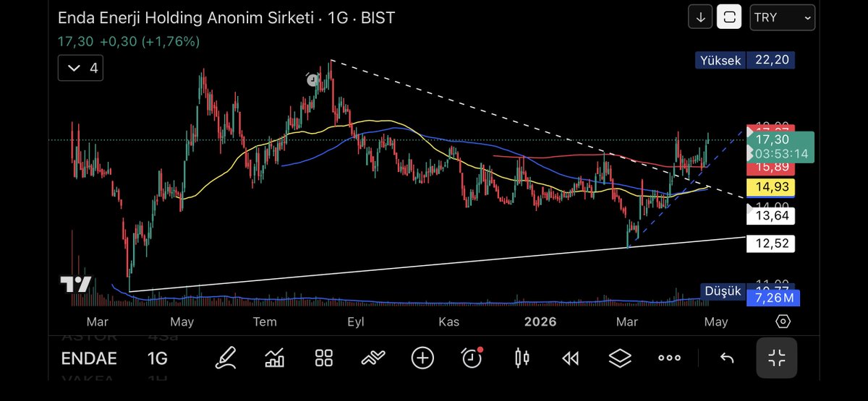Open chart settings hexagon icon near the time axis
This screenshot has height=401, width=868.
pyautogui.click(x=783, y=322)
